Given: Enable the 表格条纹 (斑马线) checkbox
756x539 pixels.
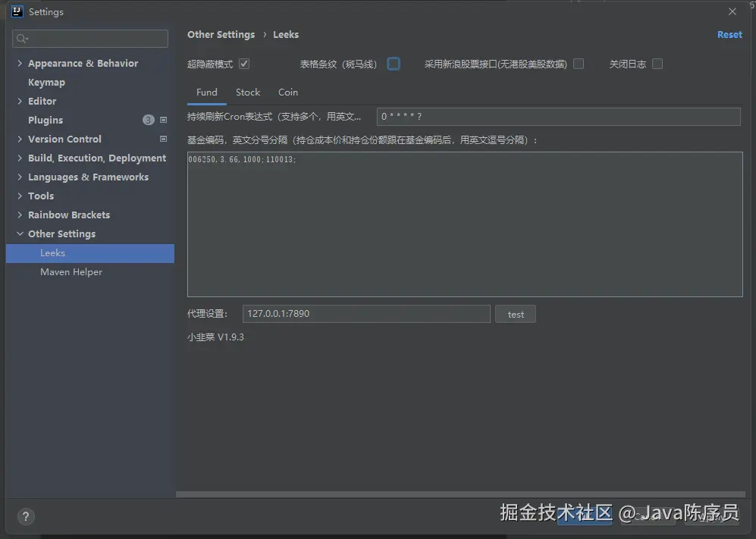Looking at the screenshot, I should click(x=394, y=64).
